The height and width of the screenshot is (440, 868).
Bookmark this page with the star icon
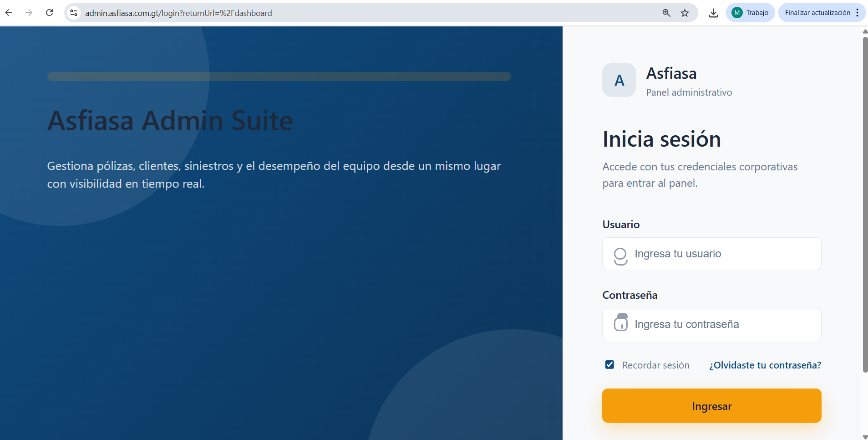pyautogui.click(x=685, y=13)
